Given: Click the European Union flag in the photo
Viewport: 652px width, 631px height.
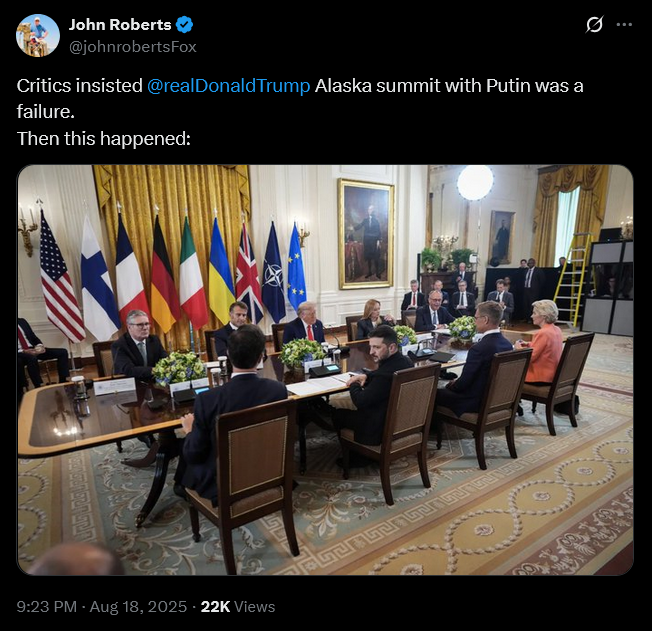Looking at the screenshot, I should tap(296, 267).
